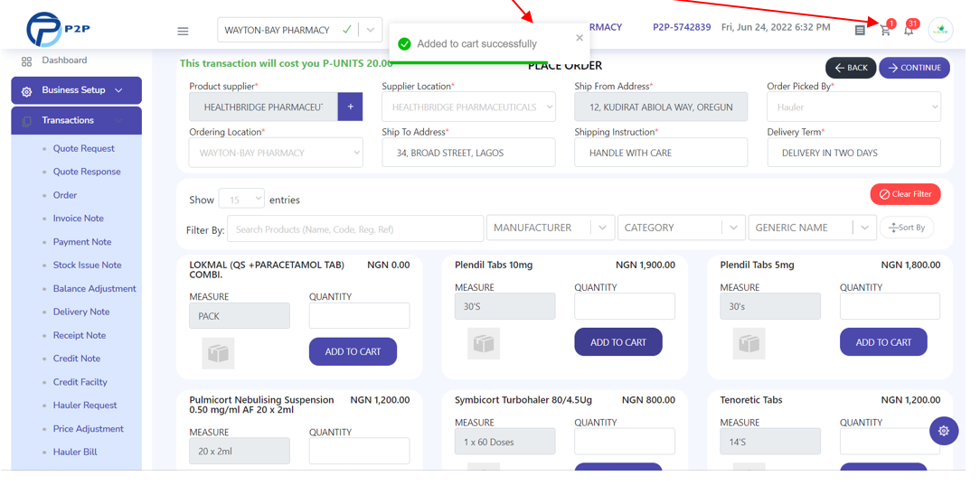Open Payment Note page
Image resolution: width=980 pixels, height=485 pixels.
82,242
